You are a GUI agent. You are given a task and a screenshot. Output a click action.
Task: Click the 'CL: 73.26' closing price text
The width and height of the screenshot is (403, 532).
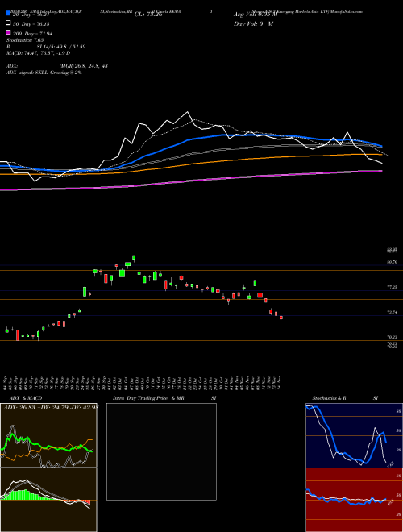[x=148, y=15]
